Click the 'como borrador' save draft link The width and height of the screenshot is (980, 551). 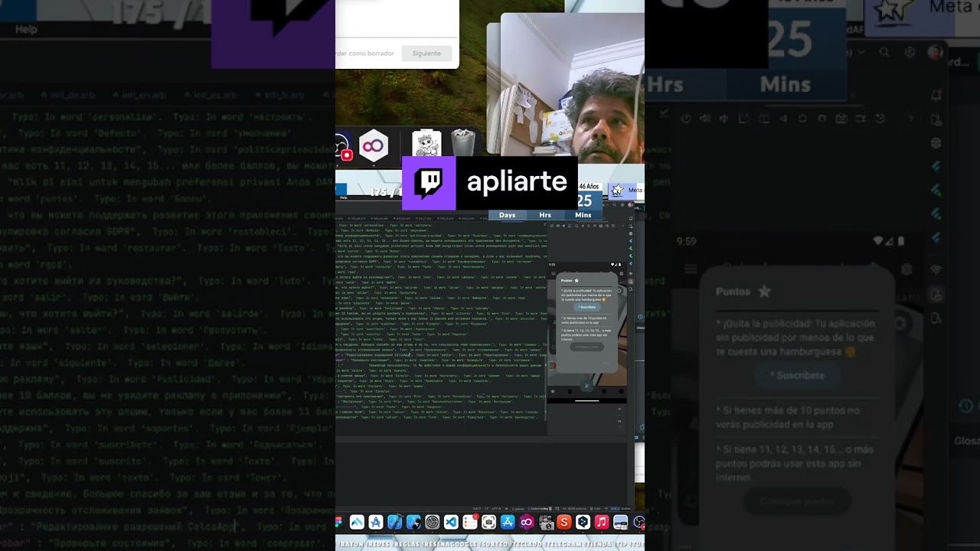point(367,54)
